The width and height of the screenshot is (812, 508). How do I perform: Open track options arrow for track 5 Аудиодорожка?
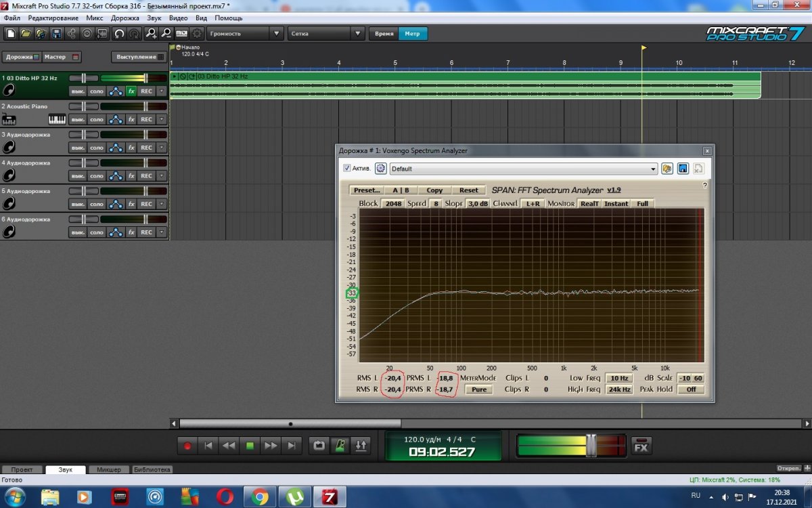tap(162, 204)
